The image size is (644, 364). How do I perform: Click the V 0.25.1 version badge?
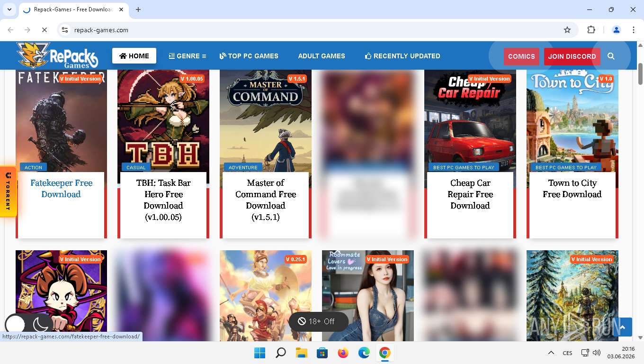coord(295,259)
